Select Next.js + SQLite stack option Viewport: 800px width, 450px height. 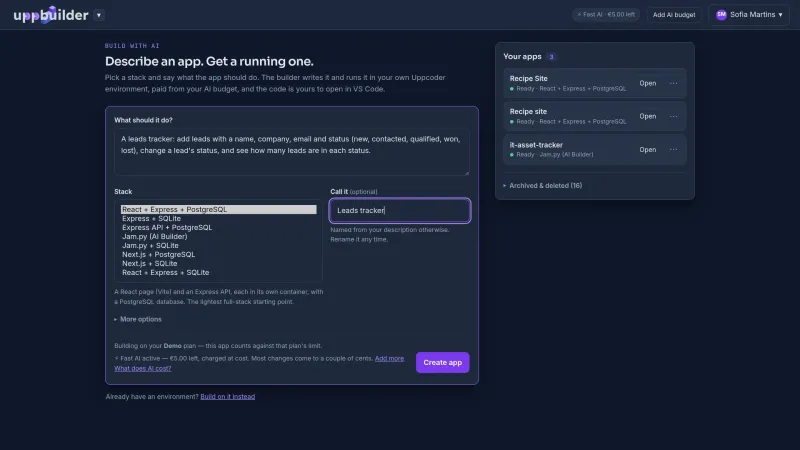(x=218, y=264)
